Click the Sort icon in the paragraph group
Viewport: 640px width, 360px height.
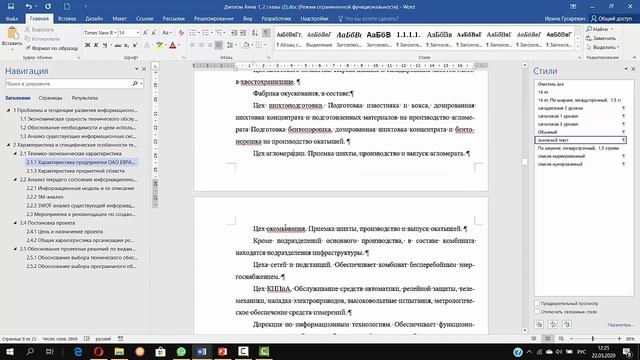(x=254, y=33)
